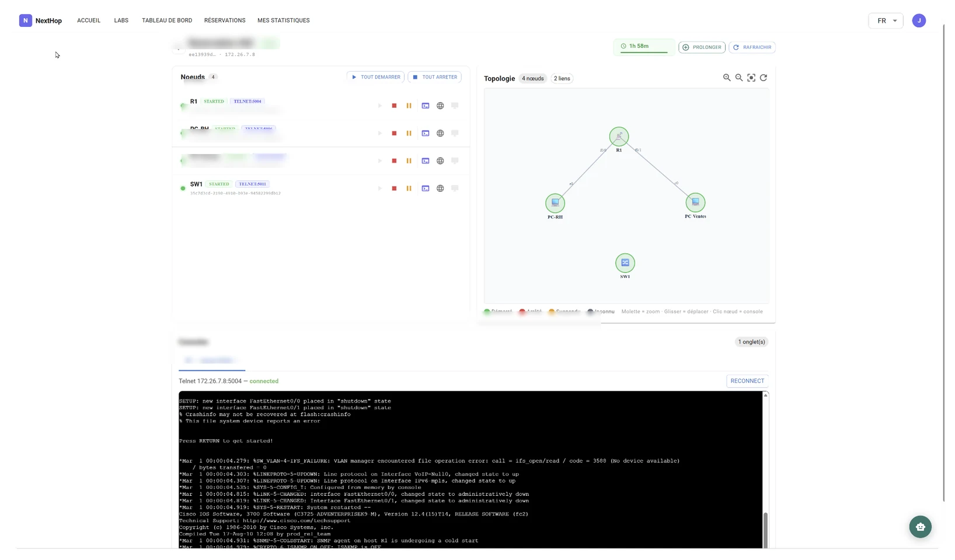Select the PC-RH node in topology
This screenshot has height=560, width=955.
pos(555,203)
